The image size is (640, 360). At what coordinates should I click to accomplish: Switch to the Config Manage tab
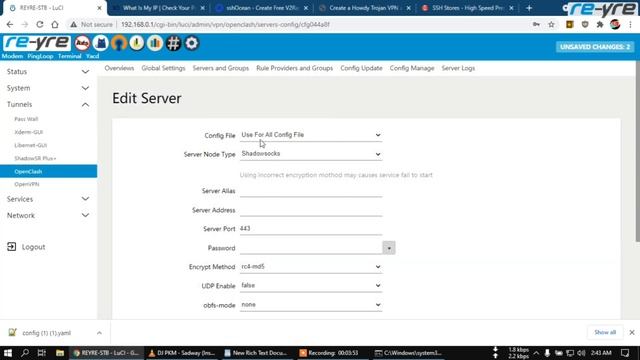point(412,68)
